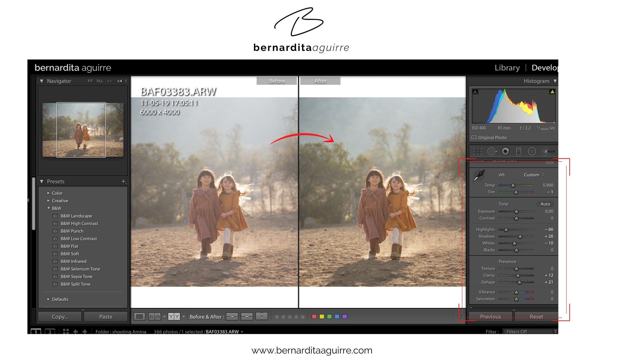The image size is (644, 362).
Task: Click the Reset button
Action: tap(536, 317)
